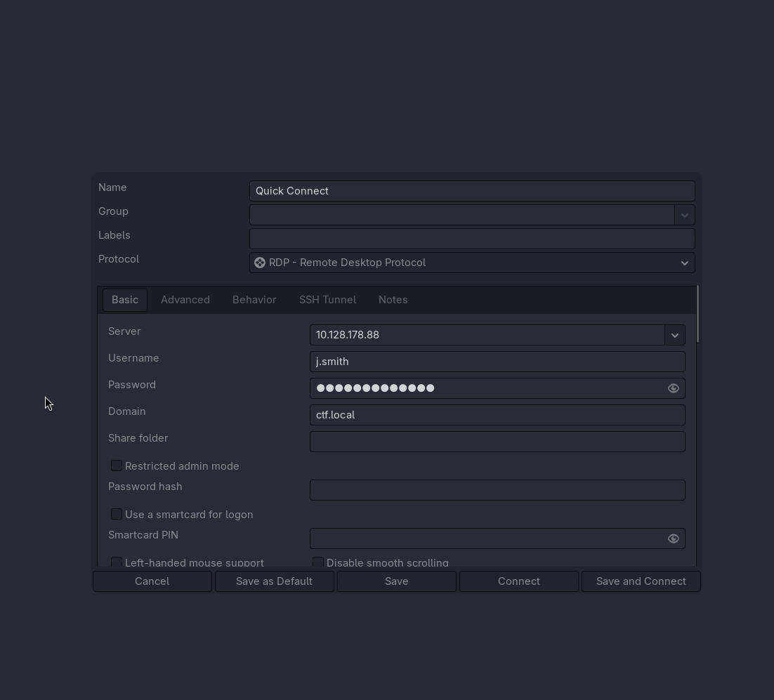Click Save and Connect button
This screenshot has height=700, width=774.
[641, 581]
